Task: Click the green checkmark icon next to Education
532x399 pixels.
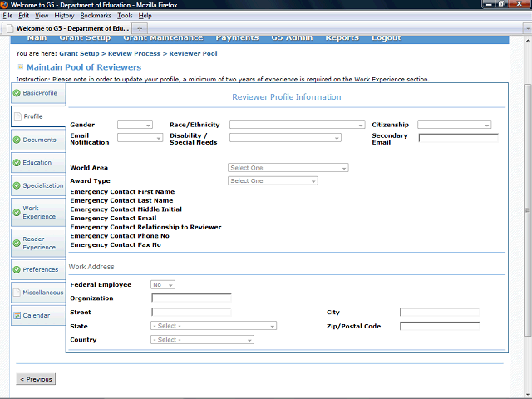Action: (17, 163)
